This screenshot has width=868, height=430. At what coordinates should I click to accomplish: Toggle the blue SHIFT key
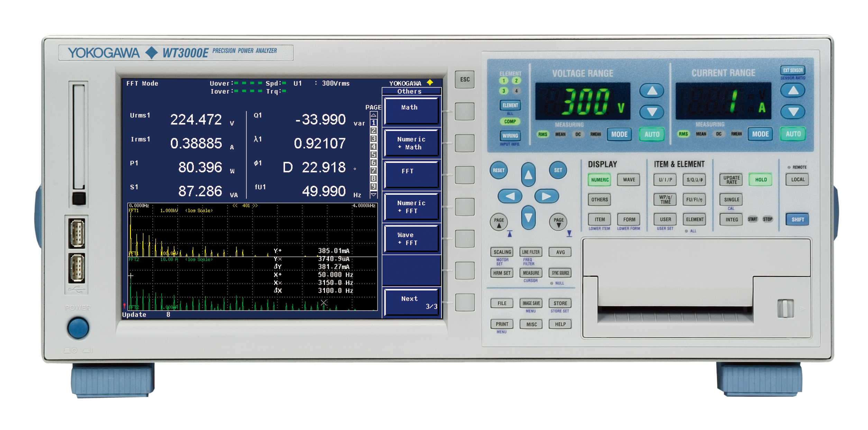pos(797,219)
